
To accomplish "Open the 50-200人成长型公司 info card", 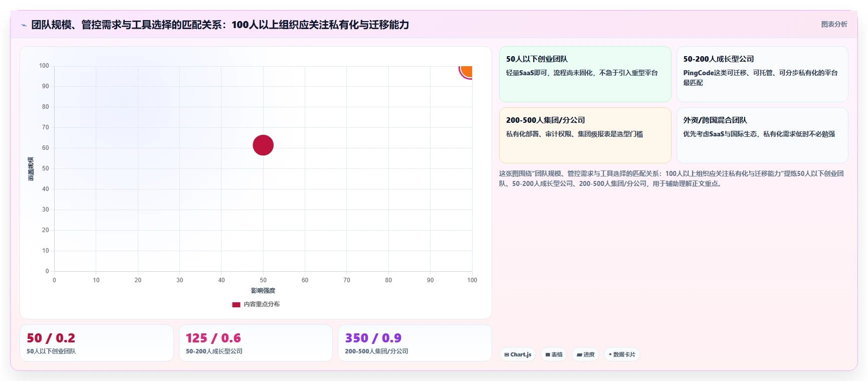I will click(762, 74).
